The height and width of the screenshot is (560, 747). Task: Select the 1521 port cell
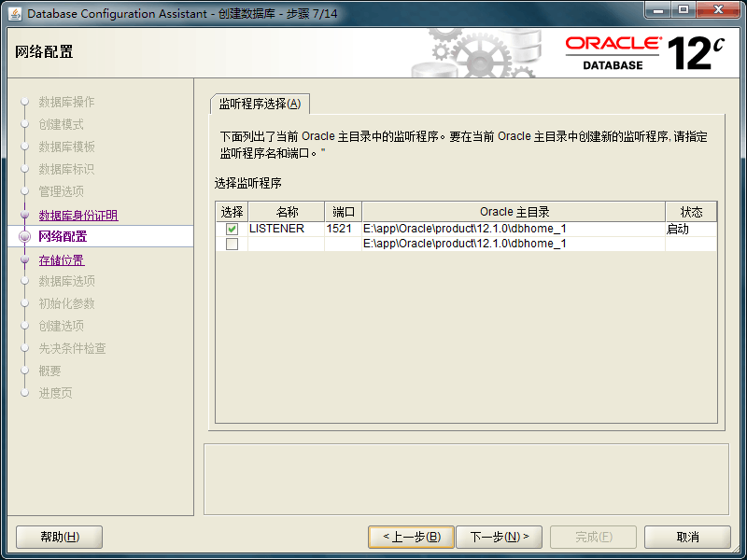[x=340, y=229]
